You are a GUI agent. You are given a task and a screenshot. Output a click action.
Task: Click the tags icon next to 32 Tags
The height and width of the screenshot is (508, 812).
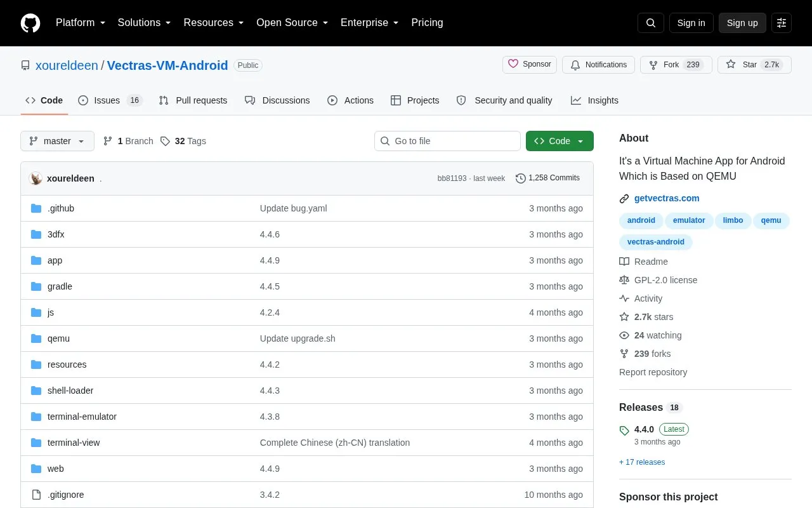point(165,141)
